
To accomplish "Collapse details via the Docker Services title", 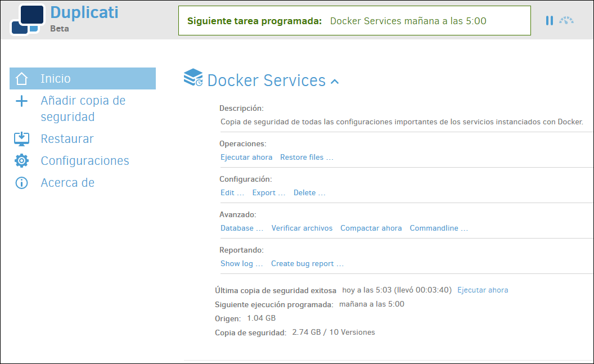I will [266, 80].
